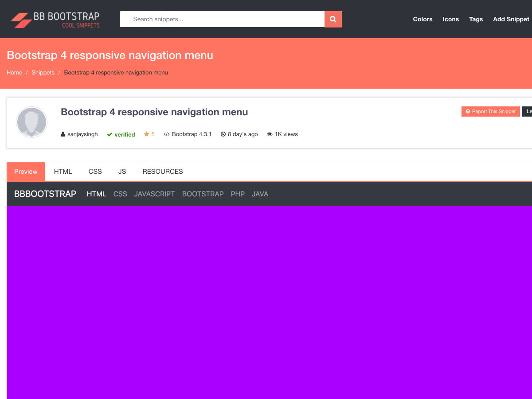Click the BB Bootstrap logo
The width and height of the screenshot is (532, 399).
point(55,20)
